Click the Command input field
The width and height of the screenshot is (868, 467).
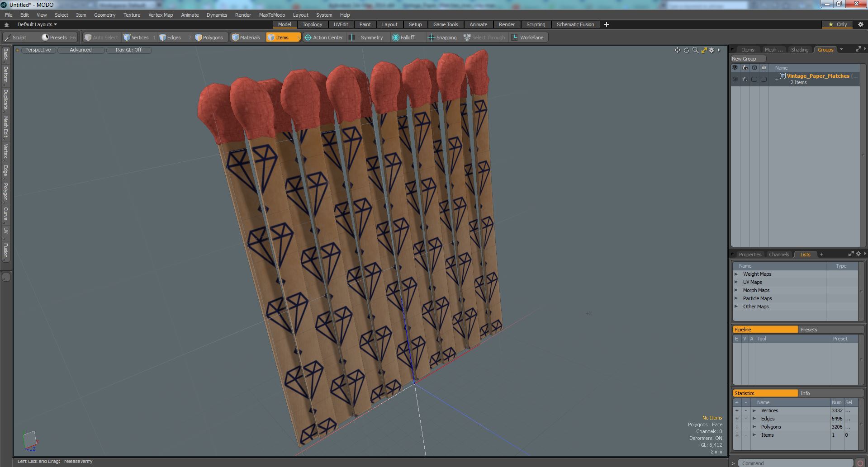(x=796, y=463)
